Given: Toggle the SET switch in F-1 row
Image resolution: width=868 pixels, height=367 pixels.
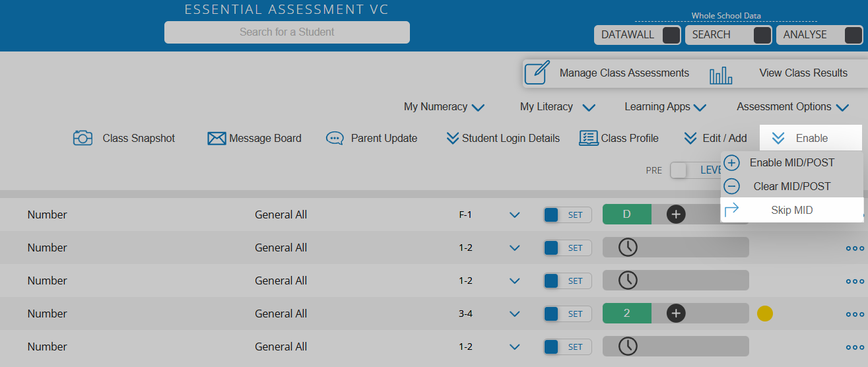Looking at the screenshot, I should (568, 215).
